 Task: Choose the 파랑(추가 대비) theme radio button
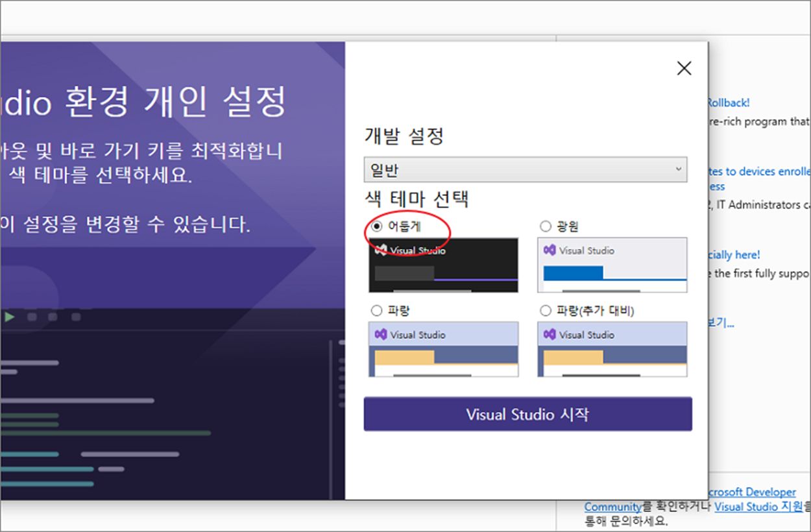tap(546, 311)
